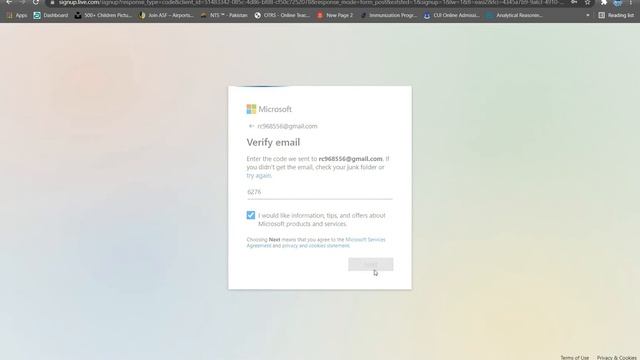Click the Verify email heading
The image size is (640, 360).
pos(273,142)
